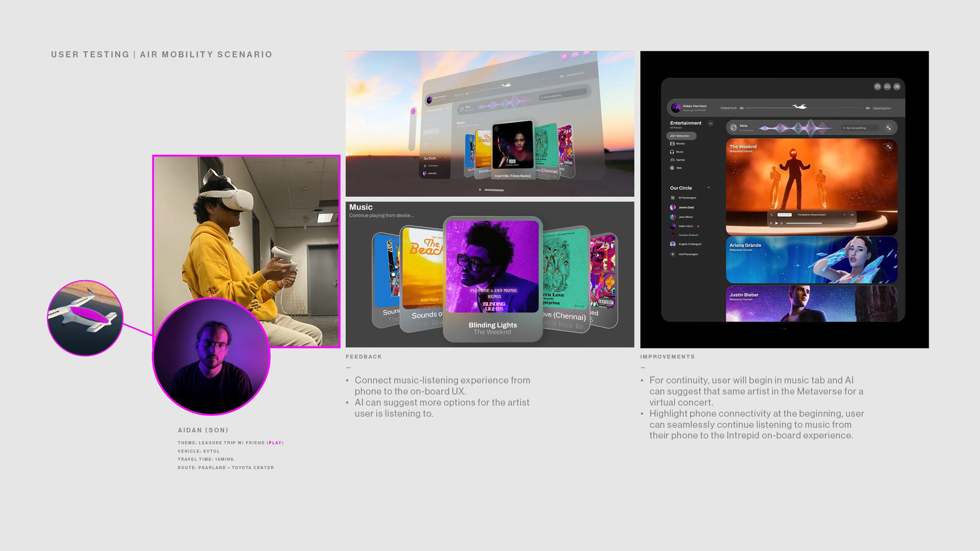The image size is (980, 551).
Task: Open the playlist queue in concert player
Action: (844, 215)
